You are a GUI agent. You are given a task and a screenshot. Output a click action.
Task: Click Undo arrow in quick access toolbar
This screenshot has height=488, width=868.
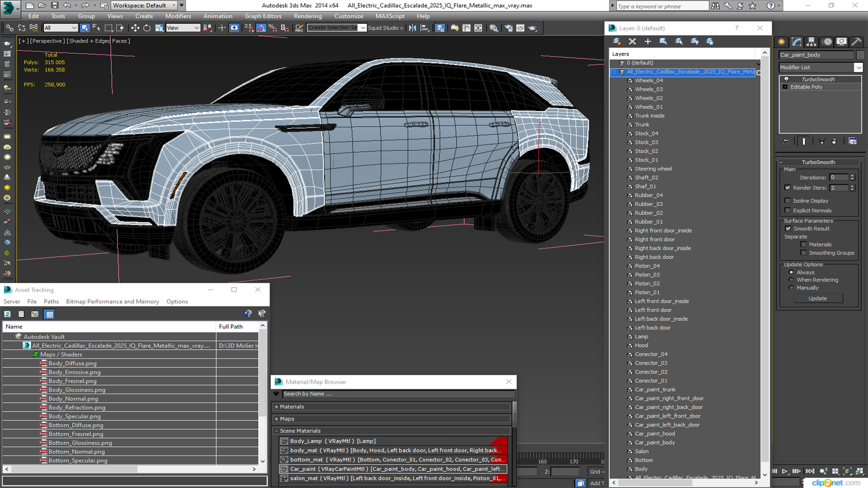click(x=67, y=5)
